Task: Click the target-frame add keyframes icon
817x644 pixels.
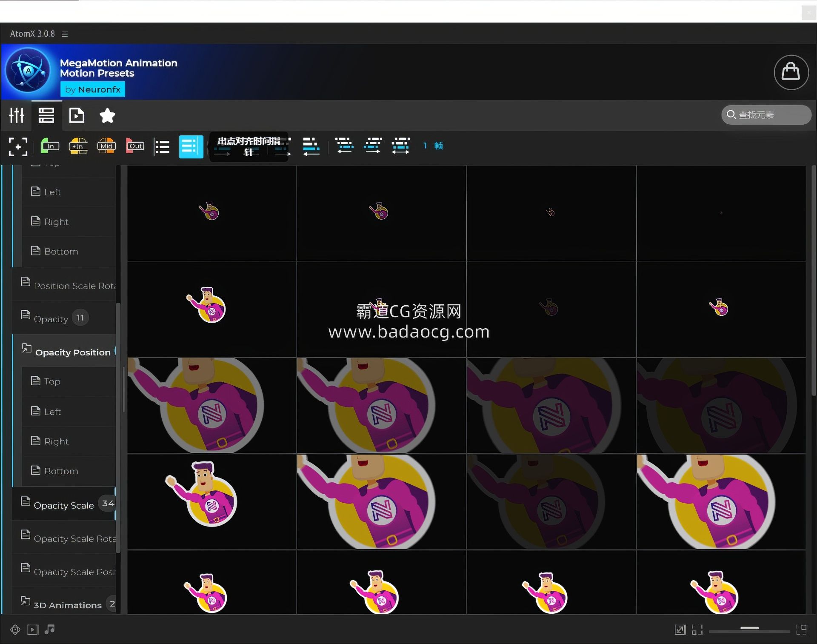Action: 18,146
